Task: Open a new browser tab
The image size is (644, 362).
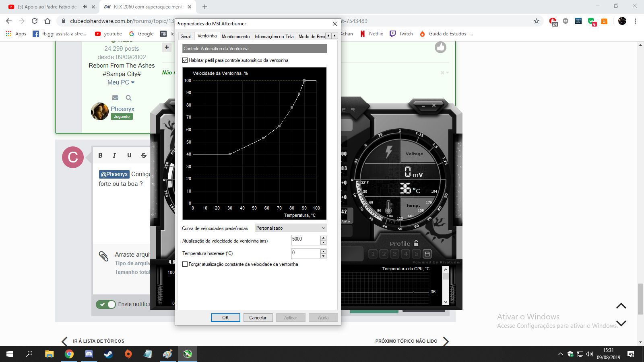Action: (x=205, y=7)
